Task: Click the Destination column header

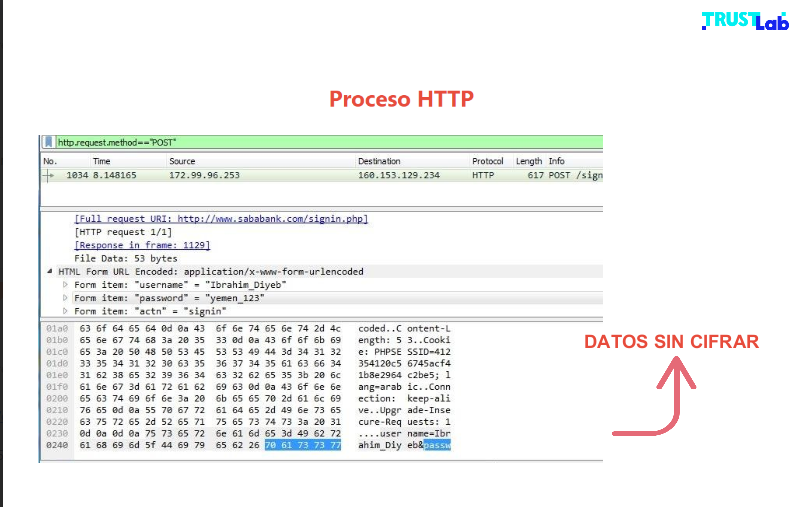Action: click(x=379, y=161)
